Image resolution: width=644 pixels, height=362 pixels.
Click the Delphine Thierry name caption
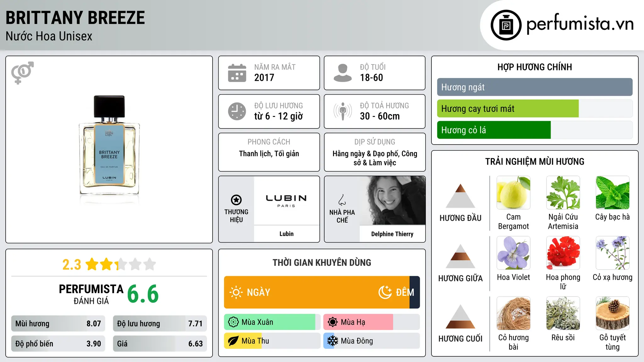(392, 234)
